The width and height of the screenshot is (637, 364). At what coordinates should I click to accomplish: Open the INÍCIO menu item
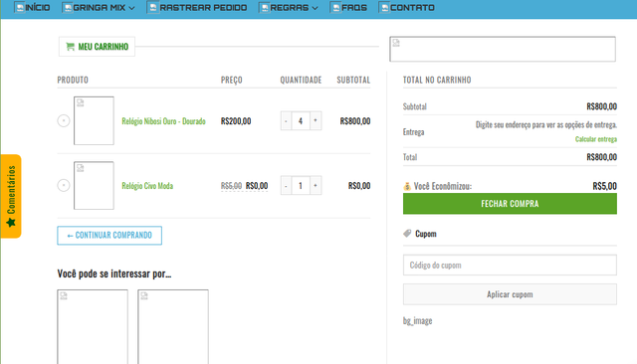tap(32, 8)
